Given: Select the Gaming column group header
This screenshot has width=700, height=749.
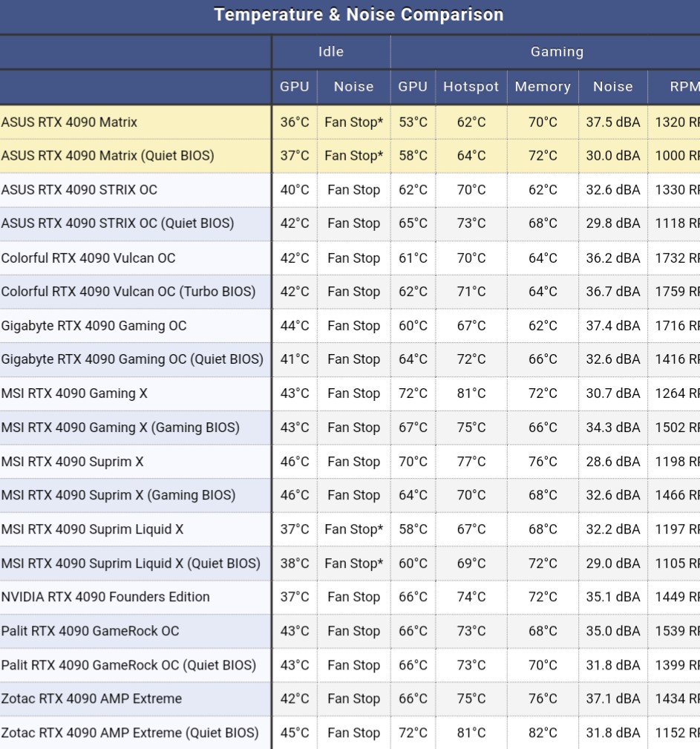Looking at the screenshot, I should pyautogui.click(x=557, y=52).
